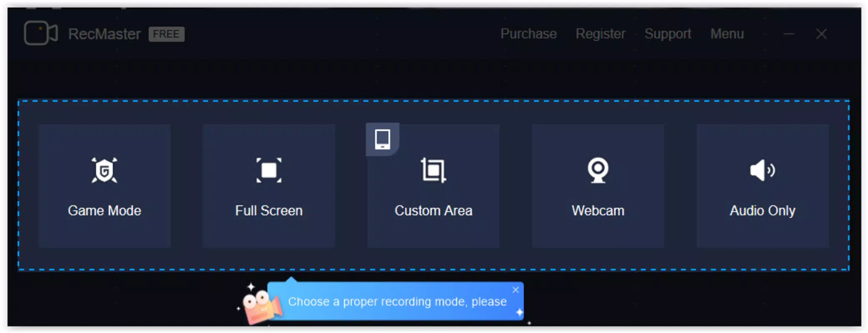This screenshot has height=333, width=868.
Task: Open the Support link
Action: pyautogui.click(x=668, y=34)
